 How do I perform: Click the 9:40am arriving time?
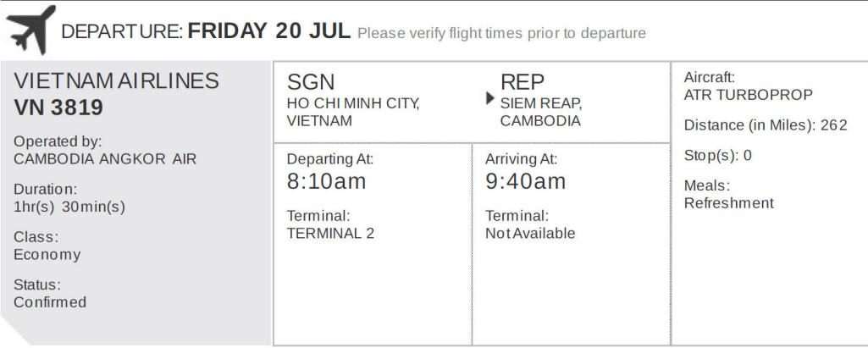526,181
